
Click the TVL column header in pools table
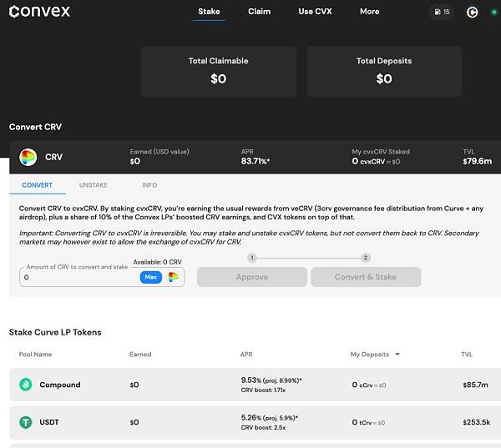467,354
